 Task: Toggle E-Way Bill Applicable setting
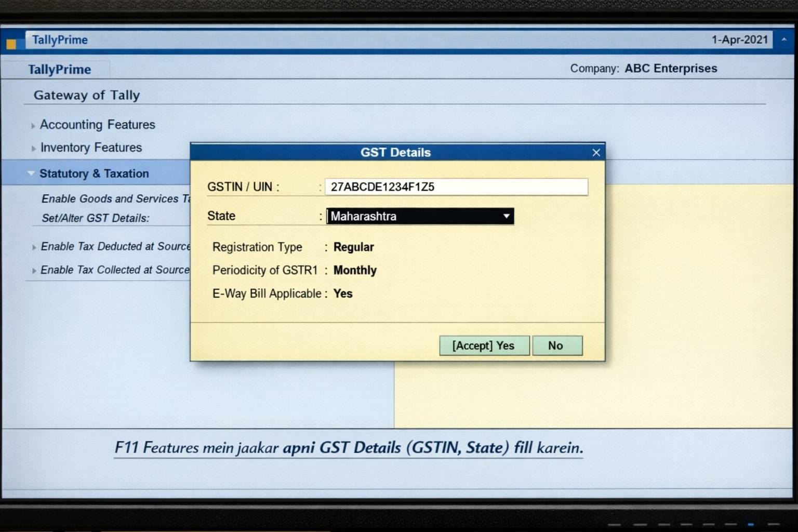coord(343,294)
